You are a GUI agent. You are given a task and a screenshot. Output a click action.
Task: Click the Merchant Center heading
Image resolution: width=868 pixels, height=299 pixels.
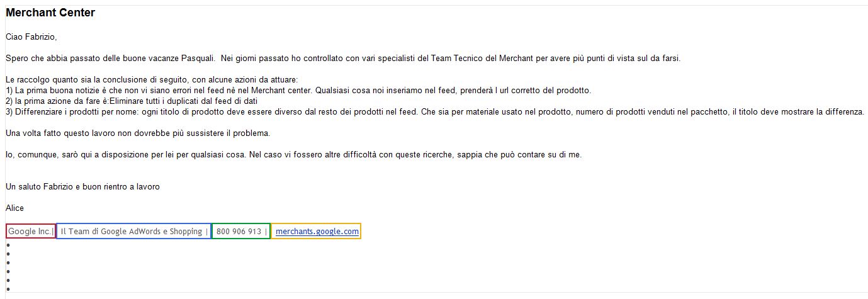click(50, 13)
